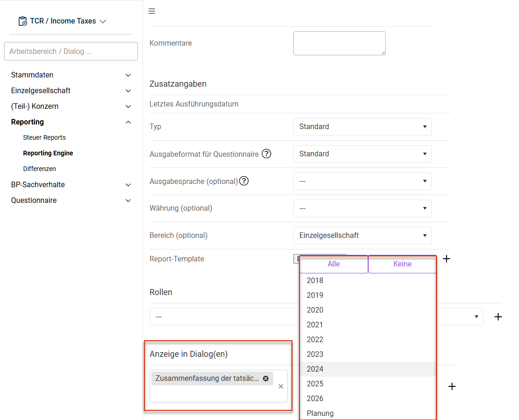
Task: Click the TCR / Income Taxes clipboard icon
Action: 23,21
